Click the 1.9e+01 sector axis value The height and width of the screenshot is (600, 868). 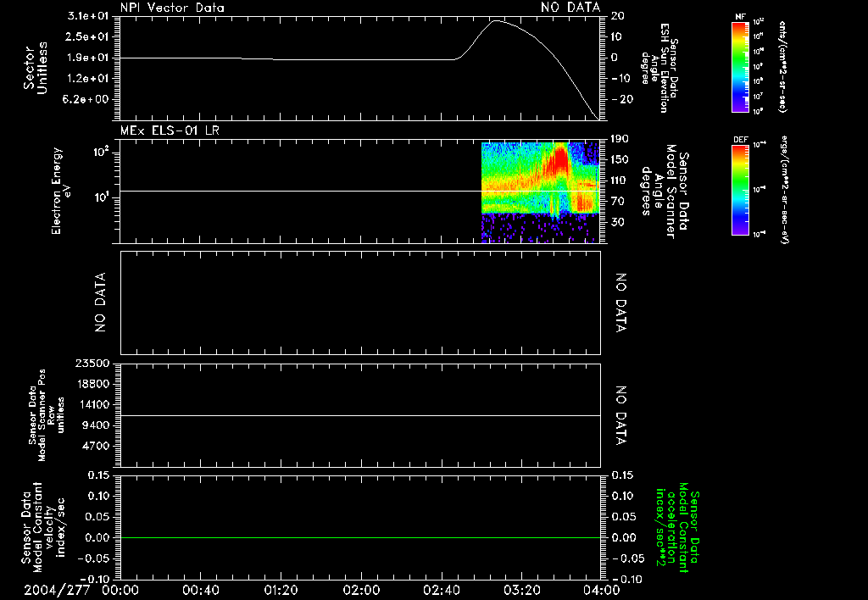pyautogui.click(x=88, y=58)
